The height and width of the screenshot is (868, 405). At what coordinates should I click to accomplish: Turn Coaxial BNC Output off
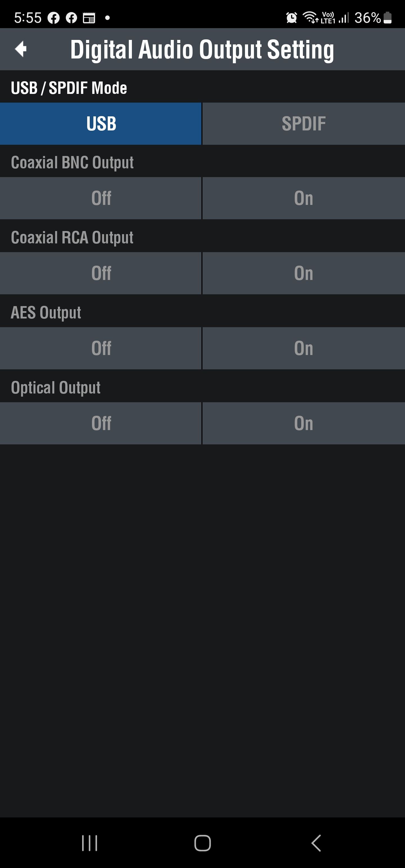[101, 198]
